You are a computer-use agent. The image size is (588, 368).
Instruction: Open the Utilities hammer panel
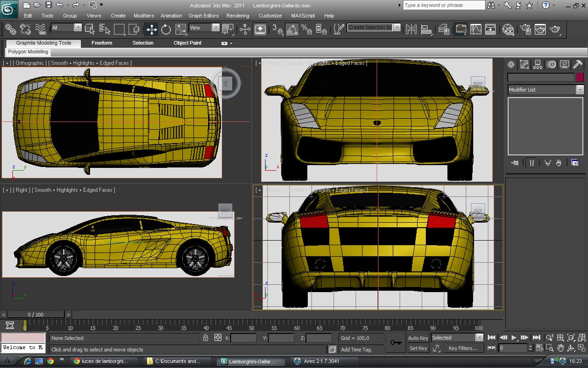578,64
